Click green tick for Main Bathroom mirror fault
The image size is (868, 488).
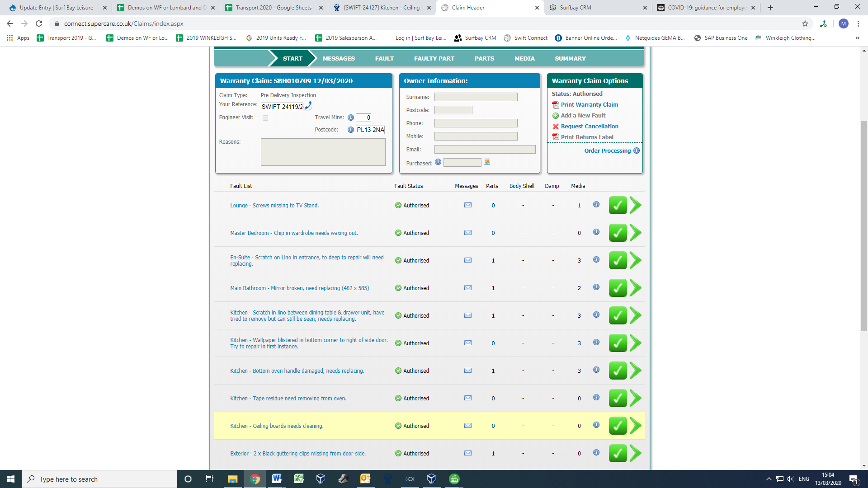click(618, 288)
